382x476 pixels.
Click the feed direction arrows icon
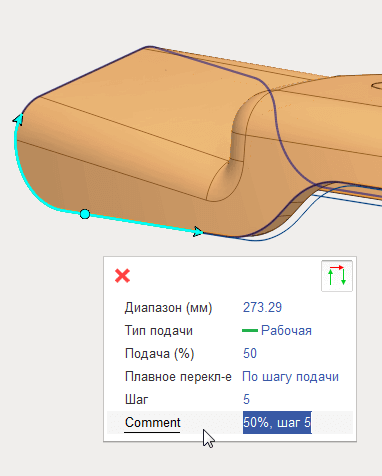coord(337,276)
